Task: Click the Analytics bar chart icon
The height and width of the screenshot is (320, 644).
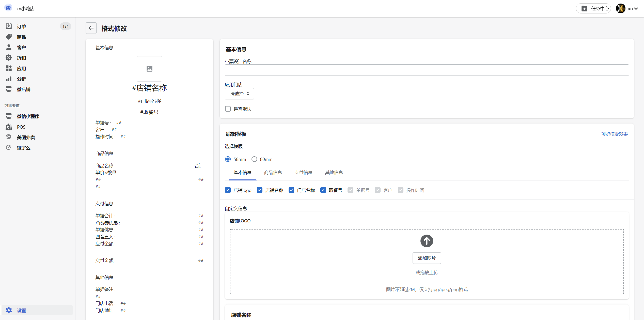Action: click(x=9, y=79)
